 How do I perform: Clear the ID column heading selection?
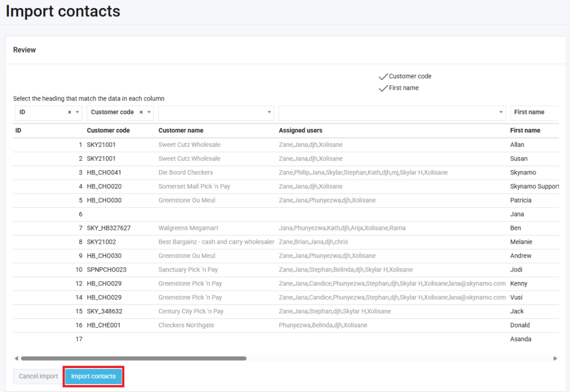click(70, 112)
